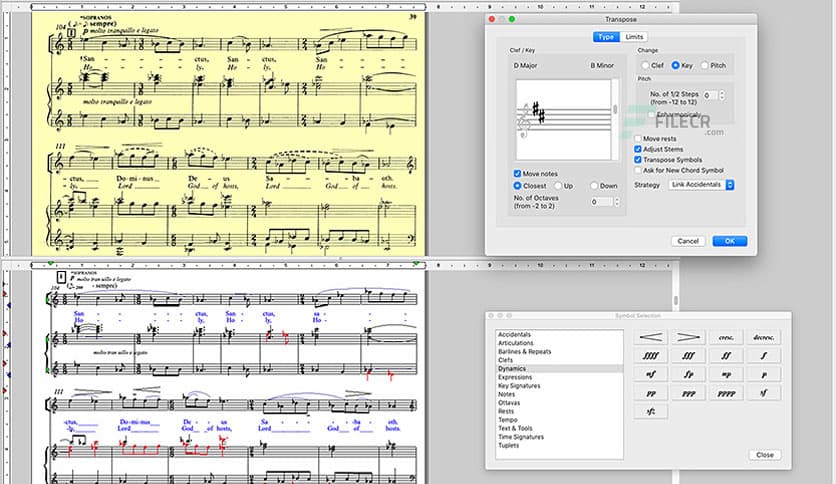Uncheck Move notes

click(517, 173)
